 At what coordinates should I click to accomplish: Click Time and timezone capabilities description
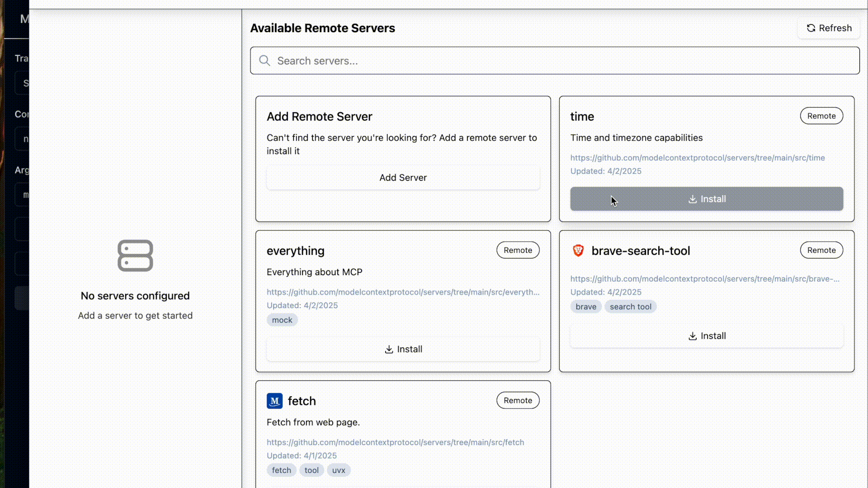636,138
